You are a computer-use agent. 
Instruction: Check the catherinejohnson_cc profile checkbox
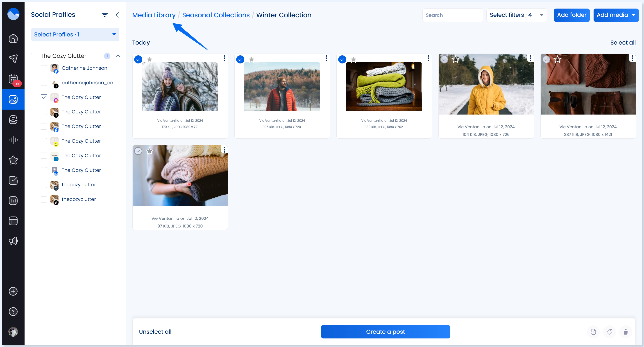(x=44, y=83)
